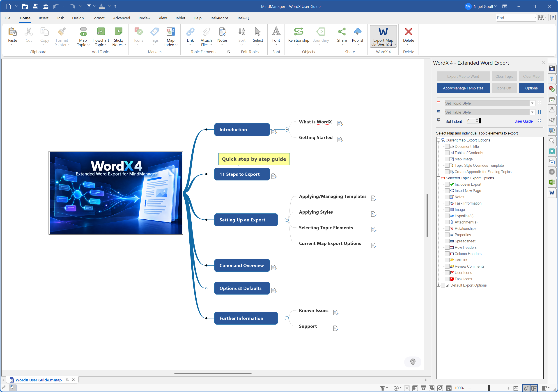Toggle Include in Export checkbox
This screenshot has height=392, width=558.
coord(447,184)
